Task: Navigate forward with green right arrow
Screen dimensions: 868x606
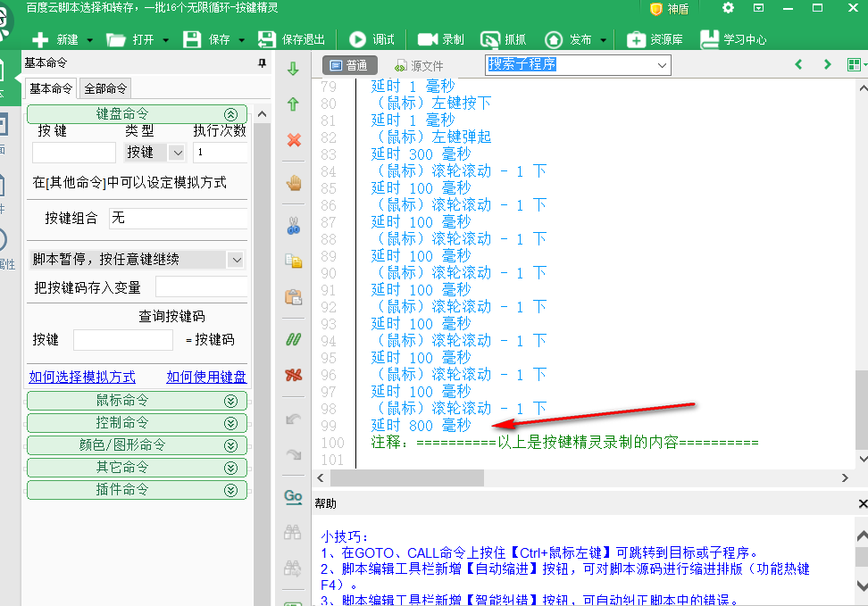Action: 827,64
